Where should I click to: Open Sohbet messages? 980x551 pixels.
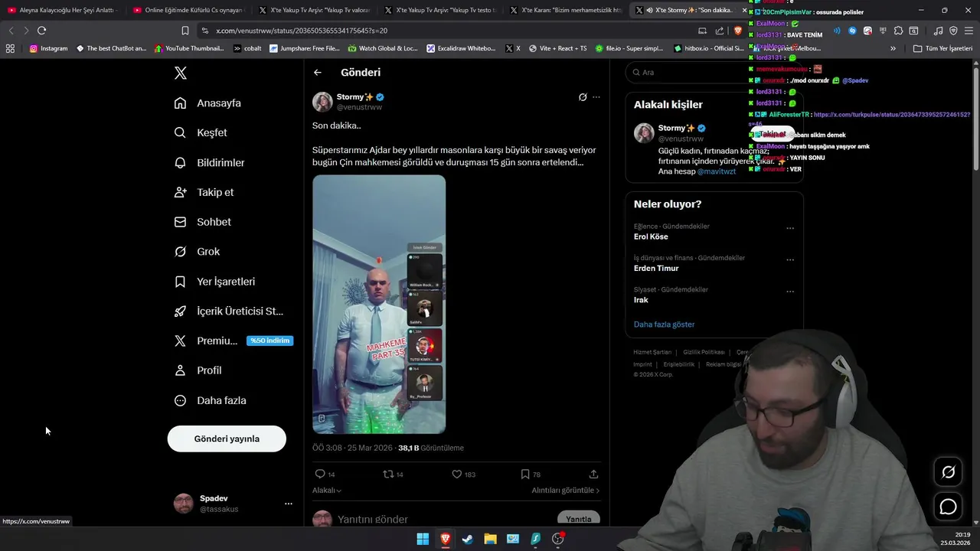tap(202, 222)
